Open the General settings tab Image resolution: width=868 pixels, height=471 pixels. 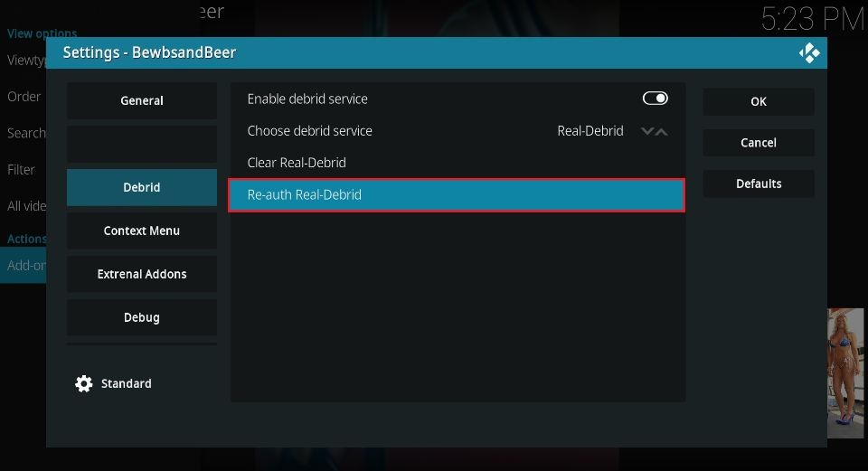coord(142,100)
